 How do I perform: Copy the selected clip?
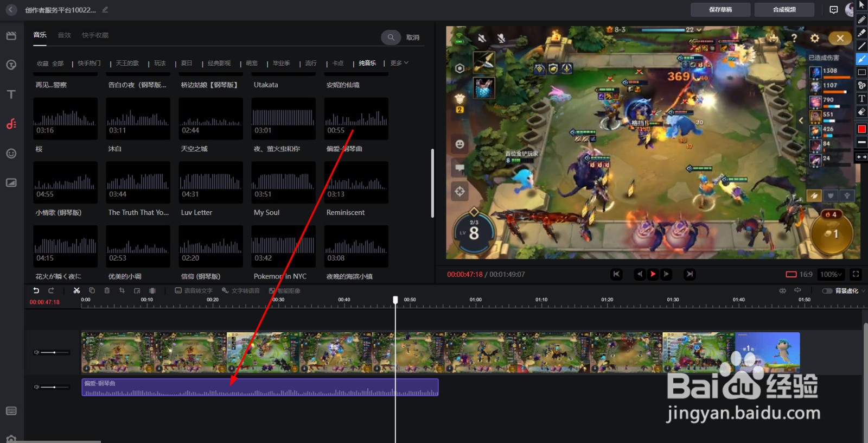click(x=92, y=290)
